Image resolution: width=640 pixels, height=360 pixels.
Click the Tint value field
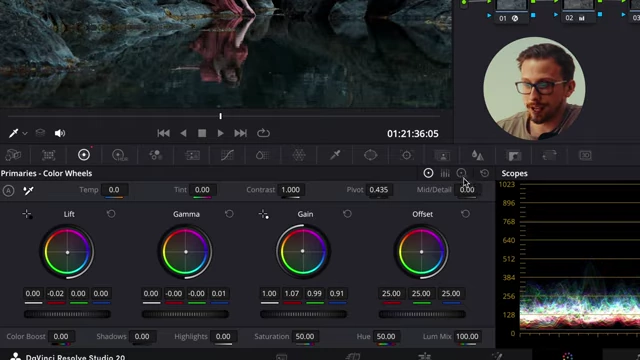point(202,190)
